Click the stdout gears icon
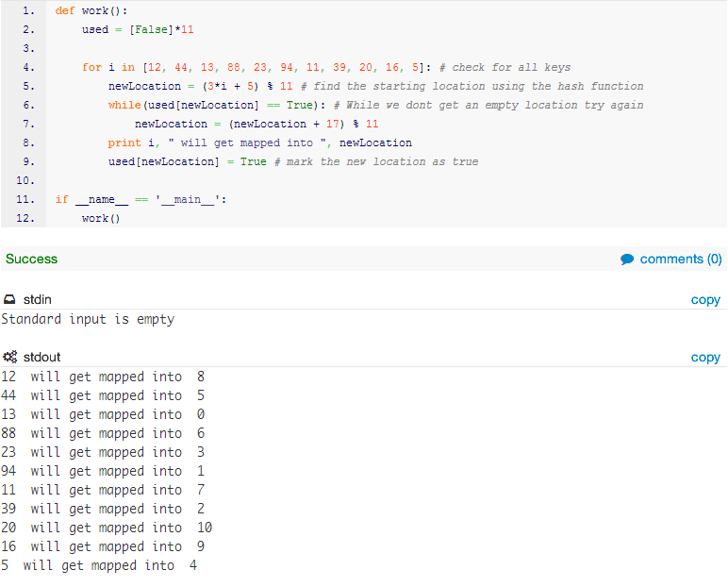The width and height of the screenshot is (728, 587). pos(9,357)
